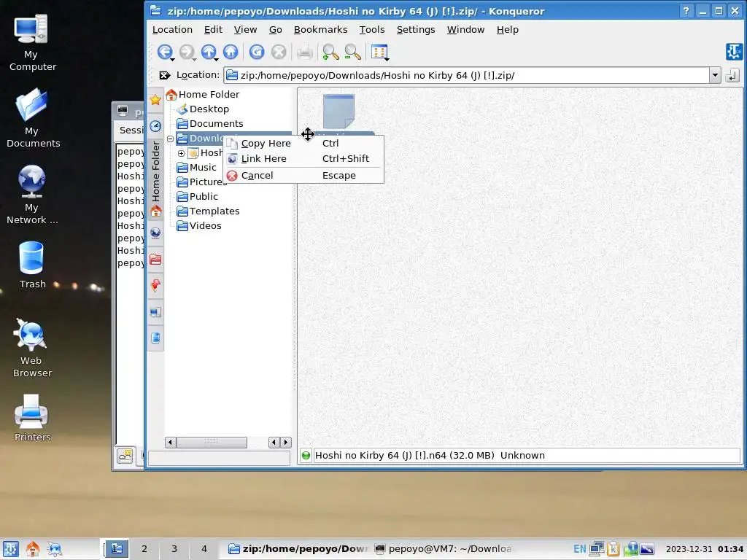Click the Stop loading toolbar icon
747x560 pixels.
[x=279, y=52]
